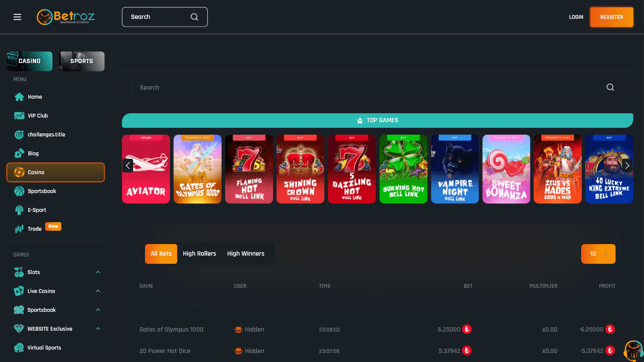644x362 pixels.
Task: Expand the Slots category chevron
Action: click(98, 272)
